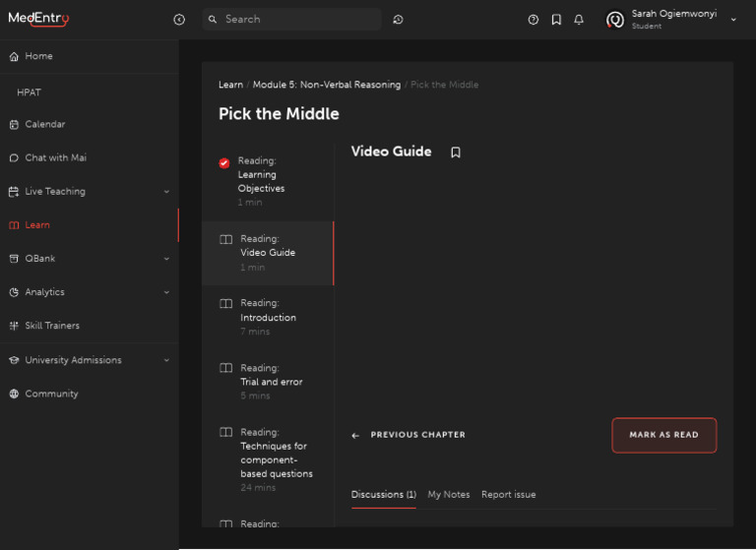
Task: Click the Community globe icon
Action: [x=14, y=394]
